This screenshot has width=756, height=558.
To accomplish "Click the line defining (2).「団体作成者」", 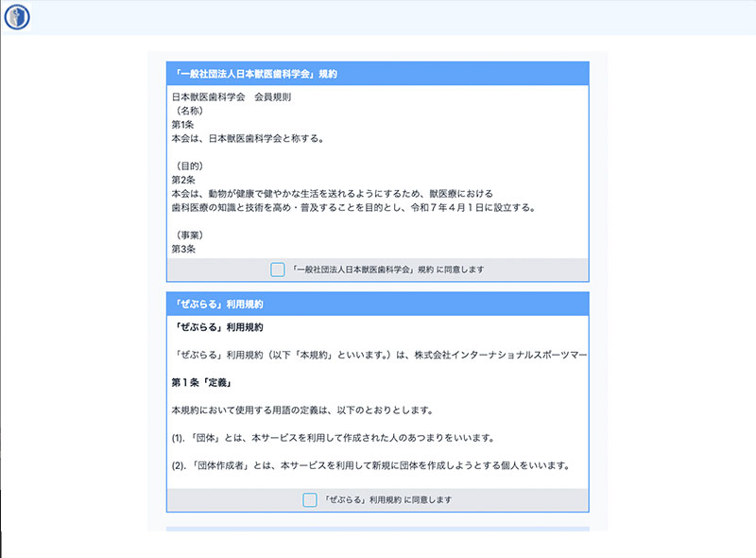I will [x=369, y=465].
